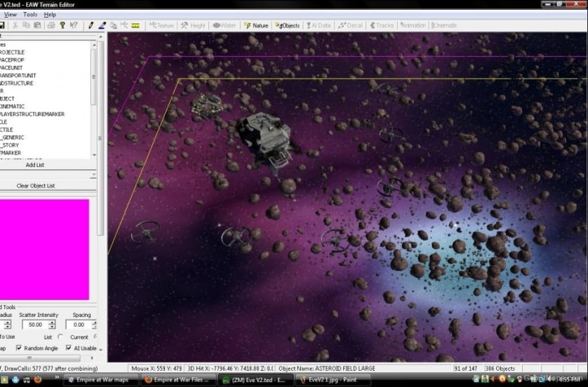Open the Tools menu
The image size is (588, 387).
coord(30,14)
